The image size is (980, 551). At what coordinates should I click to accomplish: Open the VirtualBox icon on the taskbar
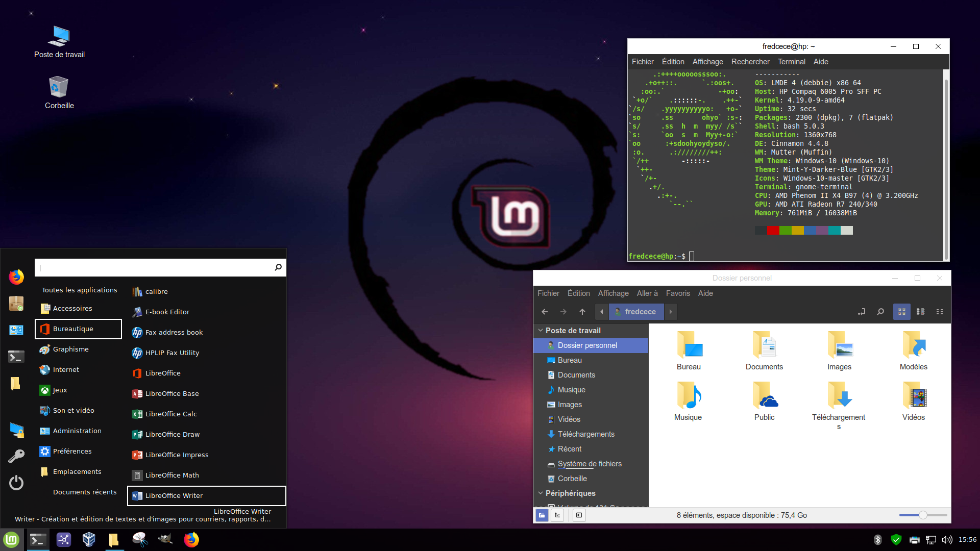coord(89,540)
